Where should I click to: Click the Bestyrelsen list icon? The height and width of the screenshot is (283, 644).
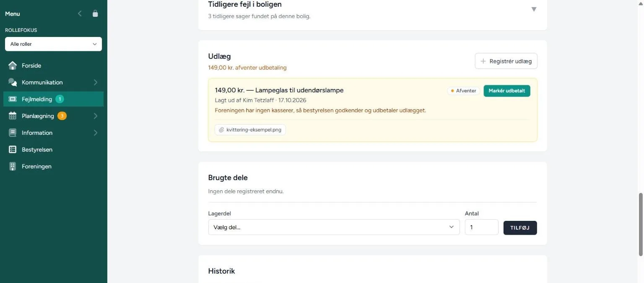(x=13, y=149)
